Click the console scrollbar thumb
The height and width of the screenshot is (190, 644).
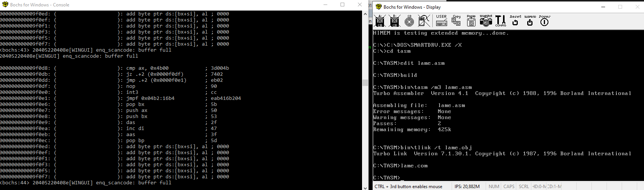(365, 83)
